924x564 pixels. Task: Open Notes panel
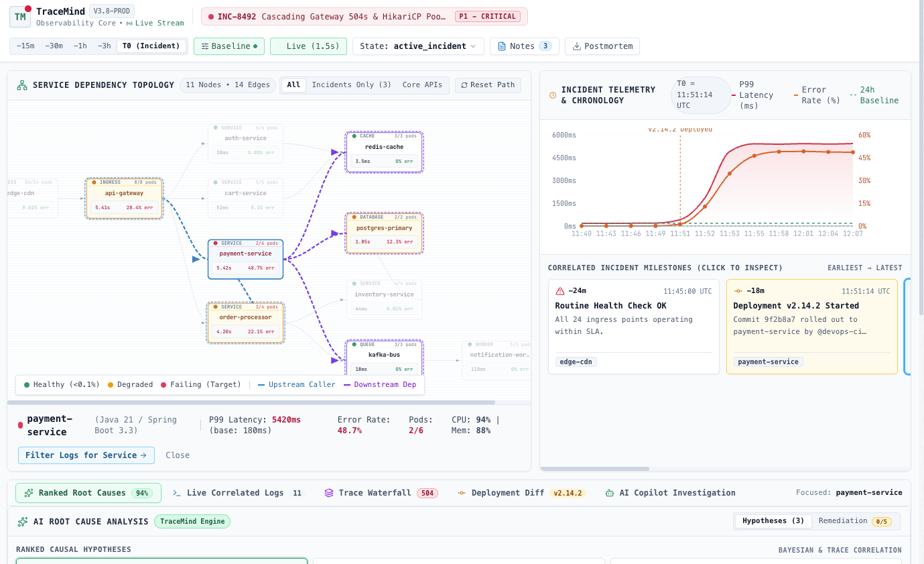click(x=525, y=46)
